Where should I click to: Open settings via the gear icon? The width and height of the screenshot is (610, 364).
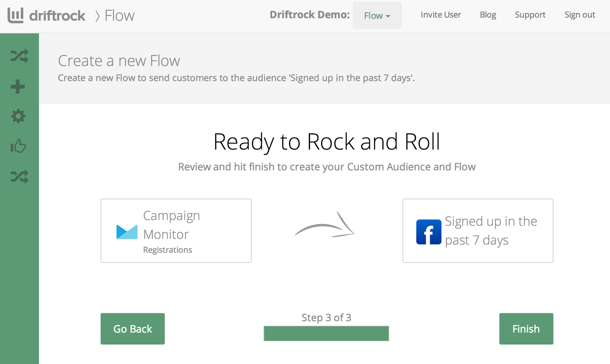coord(18,116)
